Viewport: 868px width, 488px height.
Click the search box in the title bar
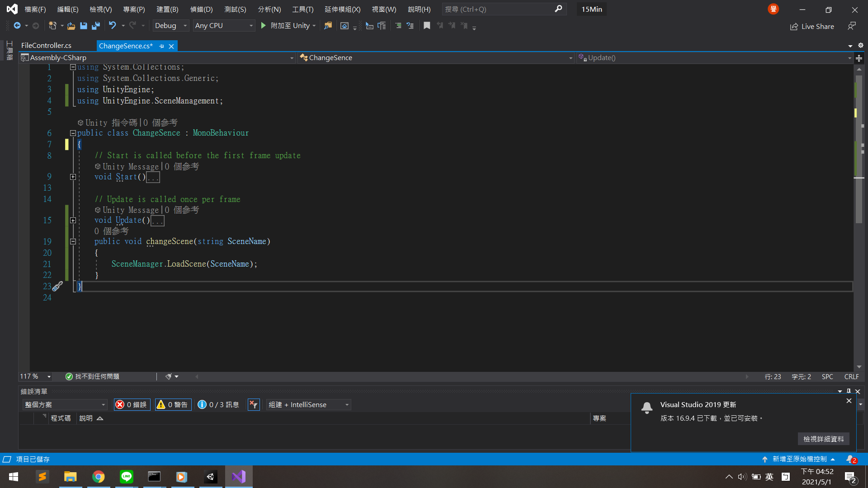[x=497, y=9]
